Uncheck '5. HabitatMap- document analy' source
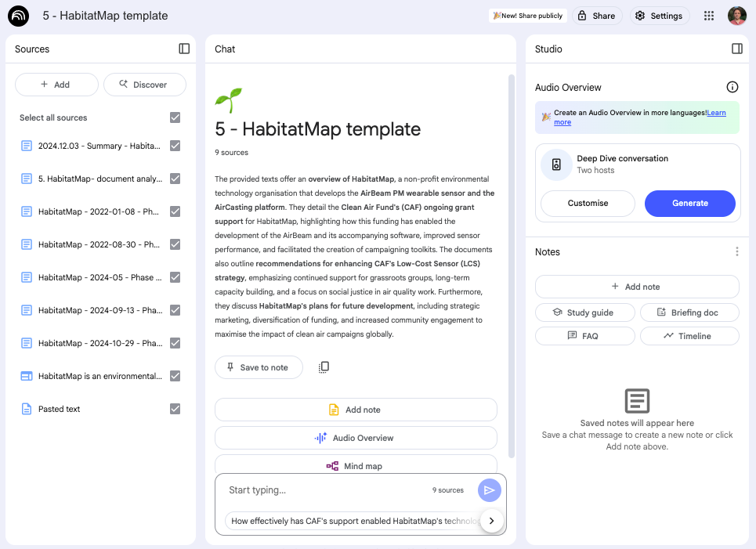 pos(175,179)
